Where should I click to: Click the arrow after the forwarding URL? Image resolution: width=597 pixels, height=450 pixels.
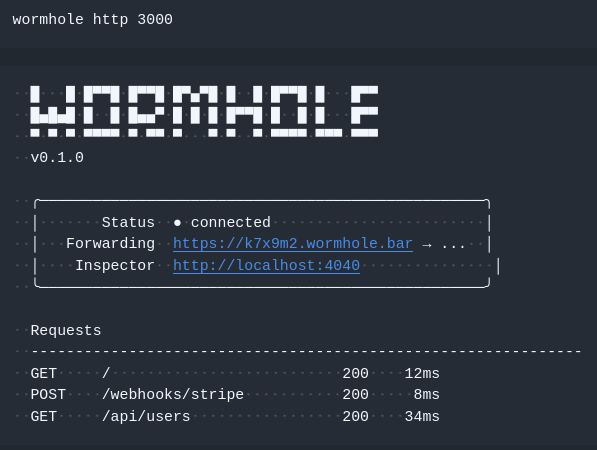click(427, 245)
